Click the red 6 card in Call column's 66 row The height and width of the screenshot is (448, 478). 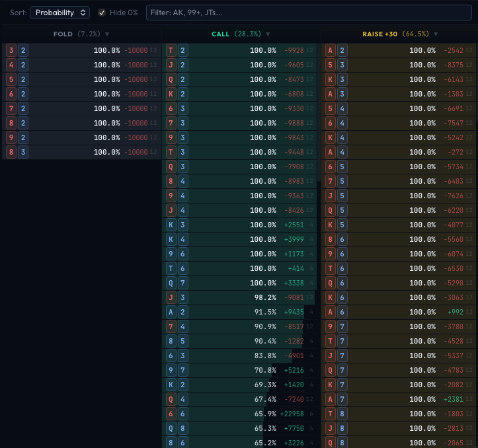171,414
